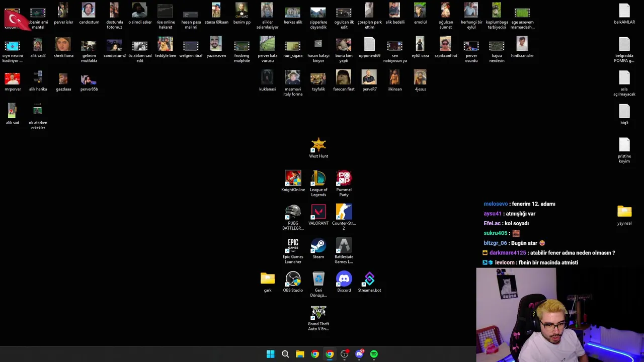Launch VALORANT from the desktop
The width and height of the screenshot is (644, 362).
[318, 215]
